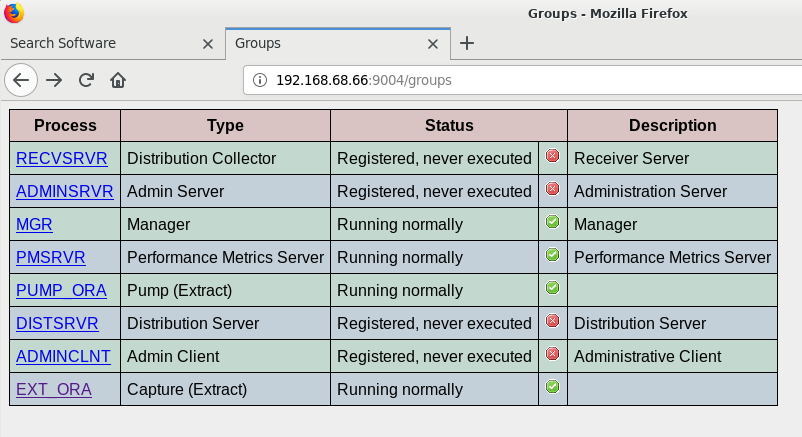Click the forward navigation arrow

pos(54,80)
